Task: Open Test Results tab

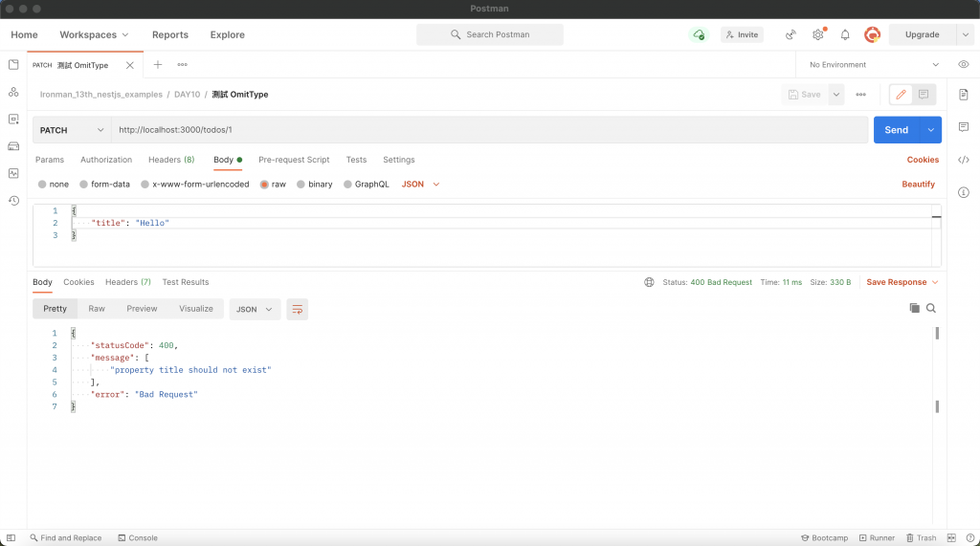Action: [x=186, y=282]
